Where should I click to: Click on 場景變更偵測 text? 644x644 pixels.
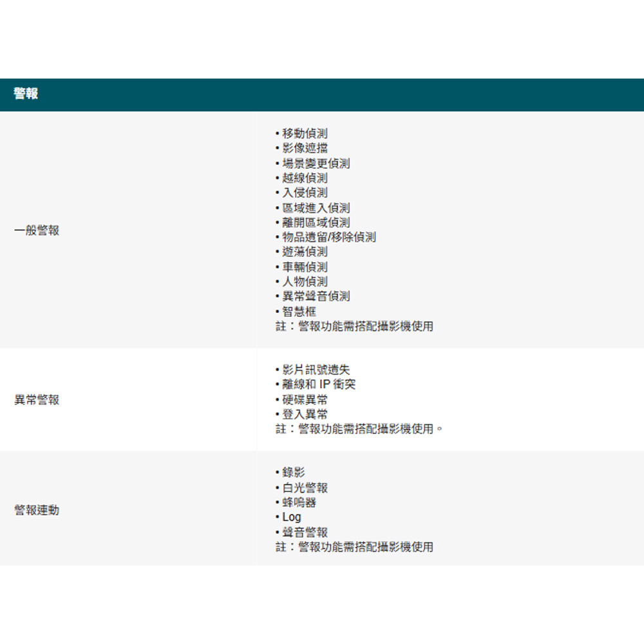(316, 164)
